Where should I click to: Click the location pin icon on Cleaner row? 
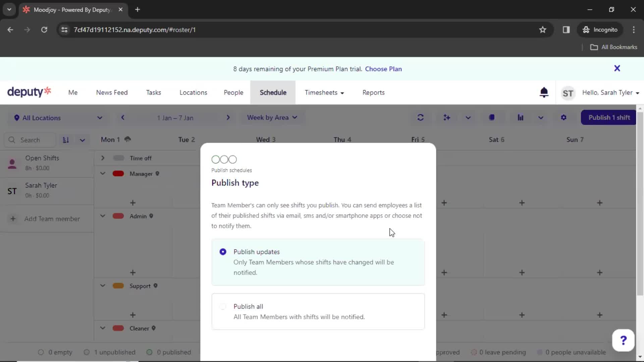(x=154, y=328)
